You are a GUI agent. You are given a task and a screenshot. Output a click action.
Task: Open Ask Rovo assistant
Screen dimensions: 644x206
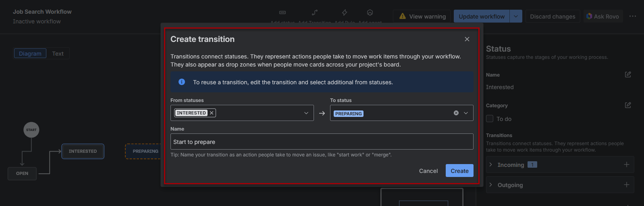tap(603, 17)
